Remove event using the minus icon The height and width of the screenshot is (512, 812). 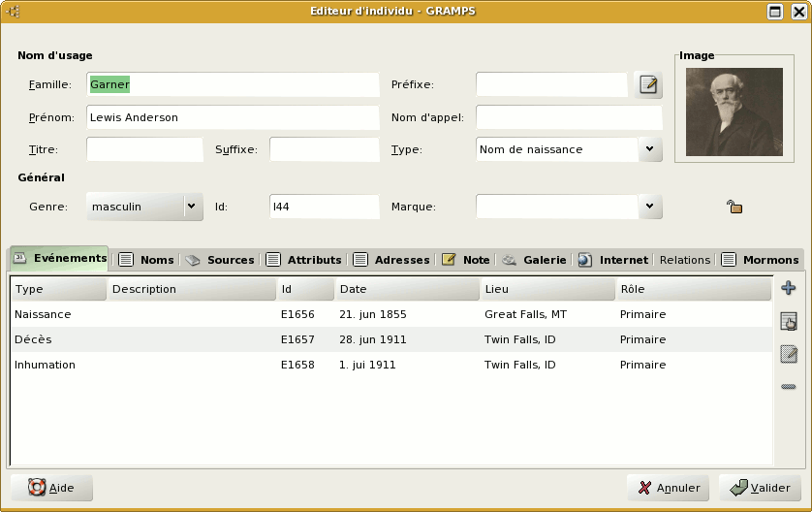788,387
